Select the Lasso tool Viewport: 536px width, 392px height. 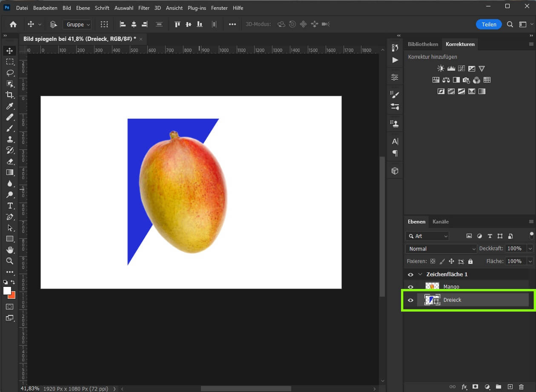[x=9, y=73]
